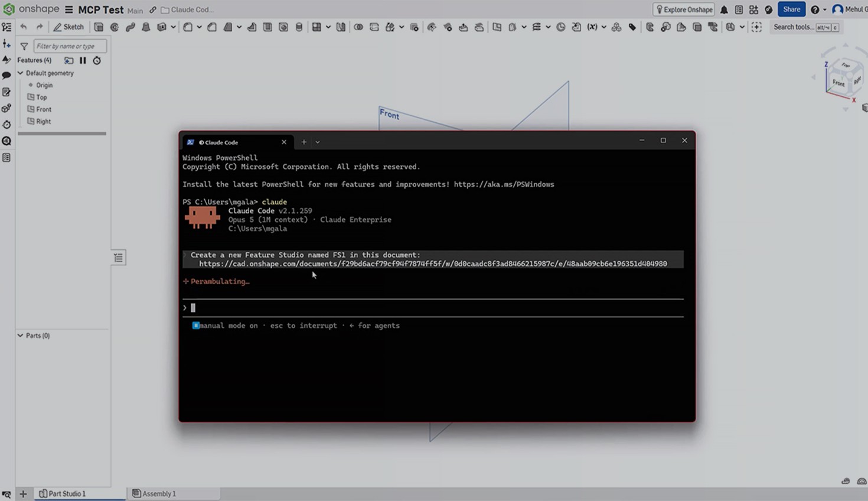
Task: Click the Front face of the view cube
Action: 838,83
